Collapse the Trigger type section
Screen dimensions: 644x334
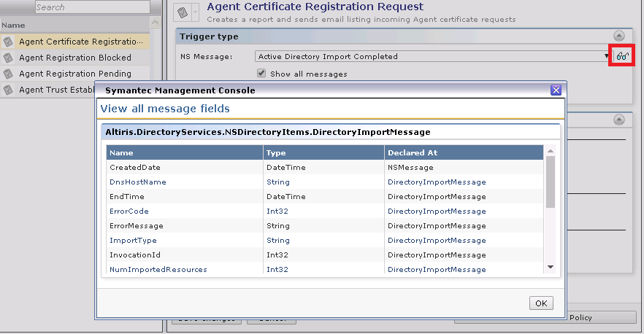(618, 36)
